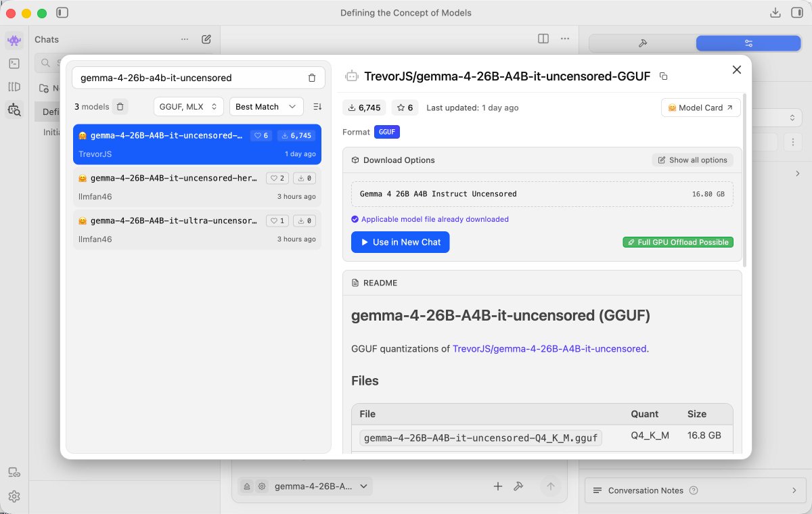Expand the right panel chevron section

(x=797, y=174)
